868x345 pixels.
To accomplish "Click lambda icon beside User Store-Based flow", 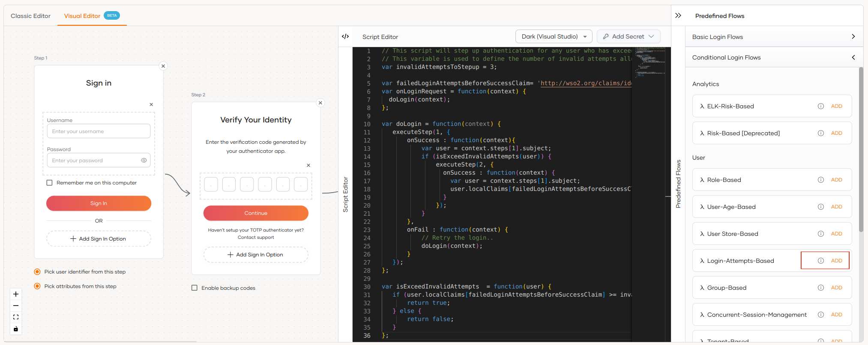I will point(702,234).
